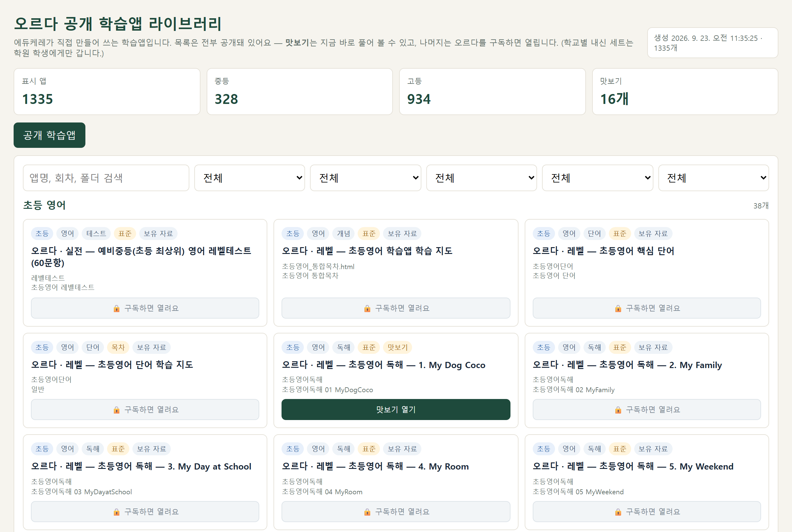Click the lock icon on 단어 학습 지도 card
Screen dimensions: 792x532
coord(116,410)
